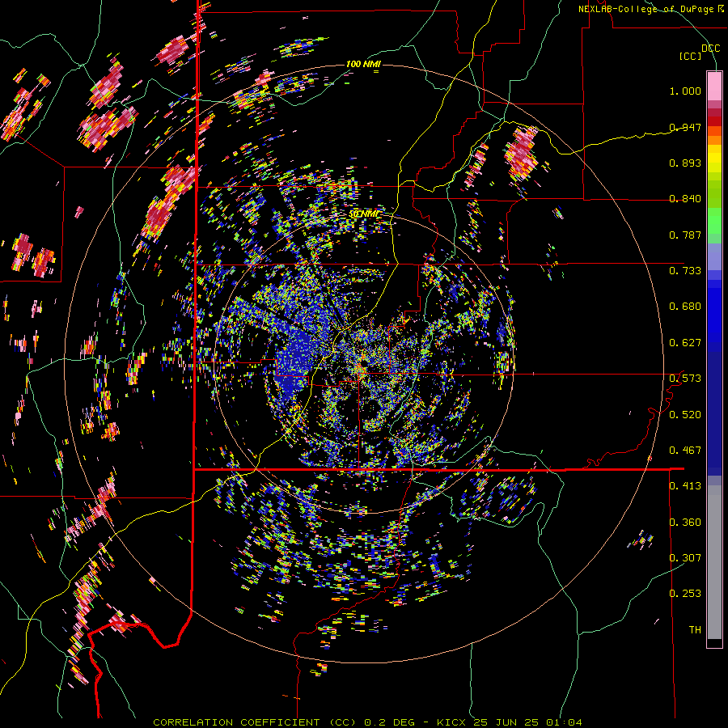Pick the light pink segment of color bar

coord(714,86)
